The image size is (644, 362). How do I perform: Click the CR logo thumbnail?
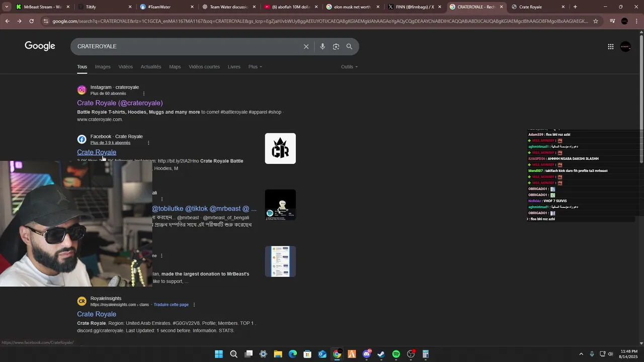click(280, 148)
